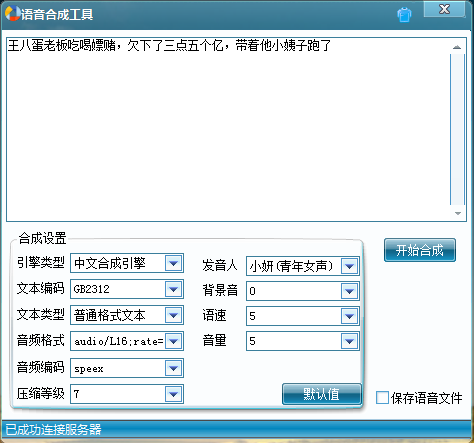This screenshot has width=474, height=443.
Task: Expand the 压缩等级 dropdown arrow
Action: (173, 394)
